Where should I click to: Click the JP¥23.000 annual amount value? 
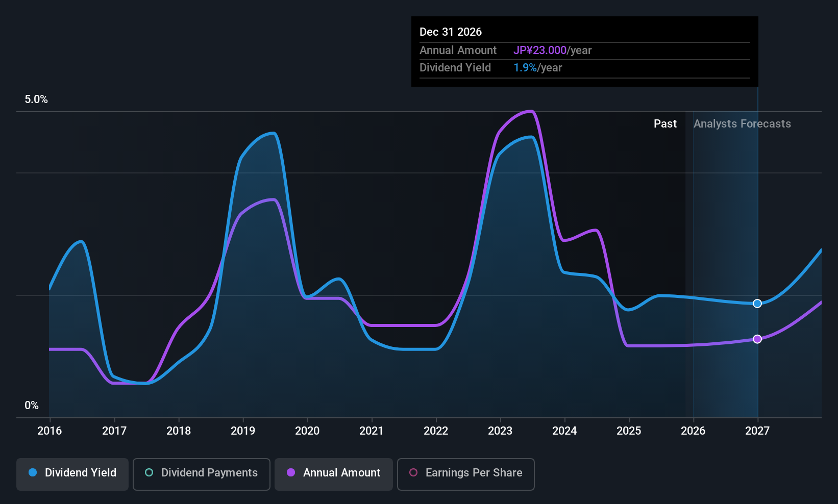coord(540,51)
